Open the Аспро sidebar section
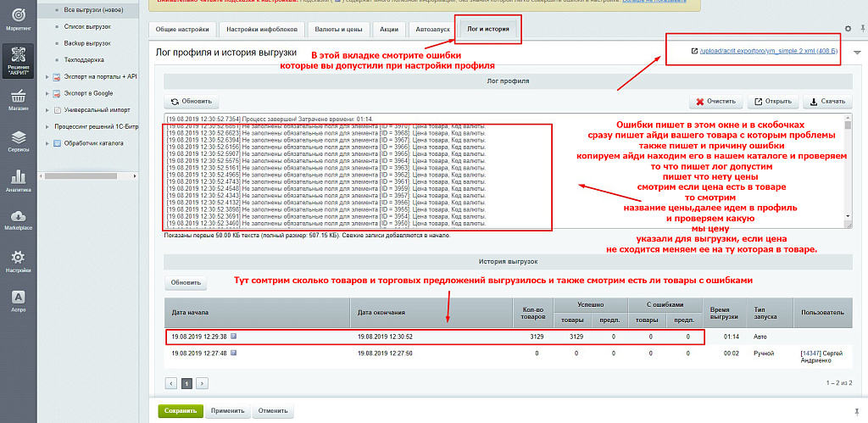This screenshot has height=423, width=868. 18,300
